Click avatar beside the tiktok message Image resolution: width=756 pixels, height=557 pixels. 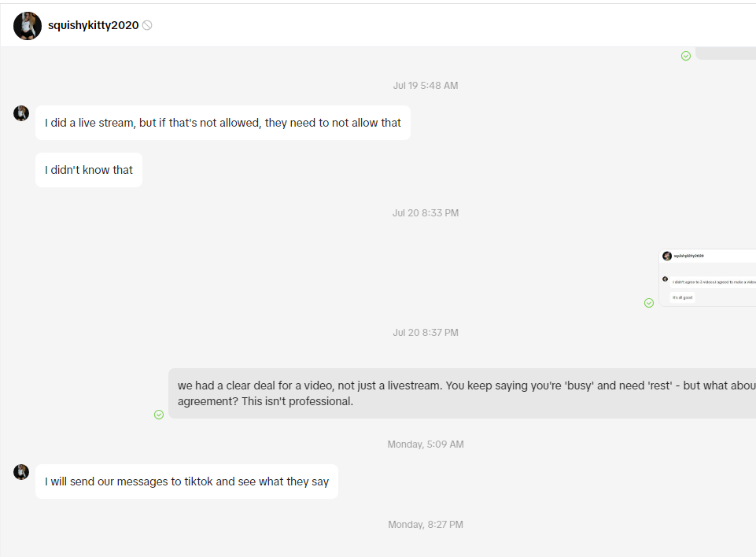tap(21, 472)
